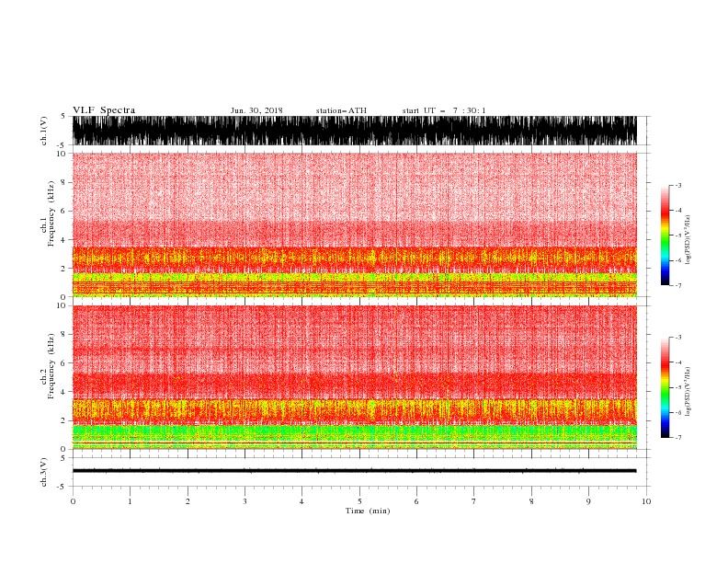Select the "start UT = 7 :30: 1" text

(x=444, y=110)
